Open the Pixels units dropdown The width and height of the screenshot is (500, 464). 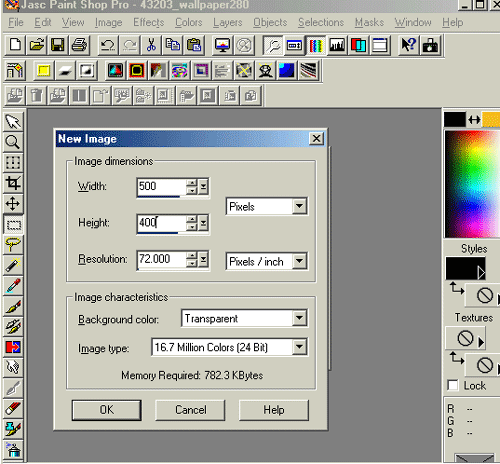pyautogui.click(x=299, y=206)
